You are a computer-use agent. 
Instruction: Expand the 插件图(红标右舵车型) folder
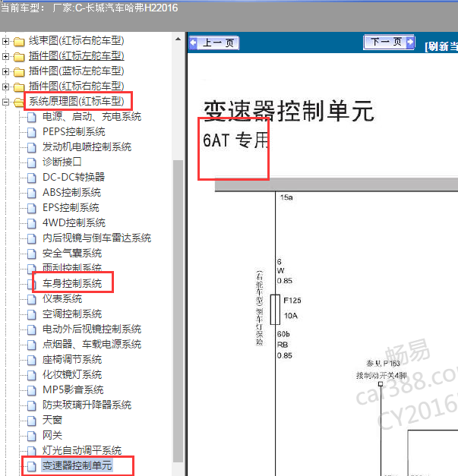(x=5, y=87)
